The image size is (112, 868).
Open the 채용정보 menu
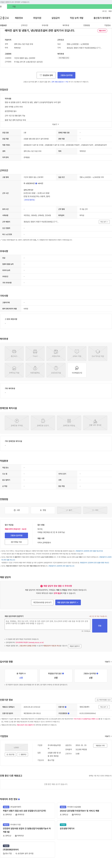[x=19, y=18]
